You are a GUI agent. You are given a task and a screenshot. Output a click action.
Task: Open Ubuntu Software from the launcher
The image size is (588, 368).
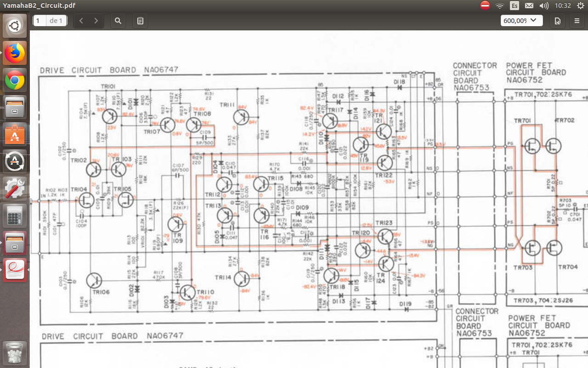(15, 134)
